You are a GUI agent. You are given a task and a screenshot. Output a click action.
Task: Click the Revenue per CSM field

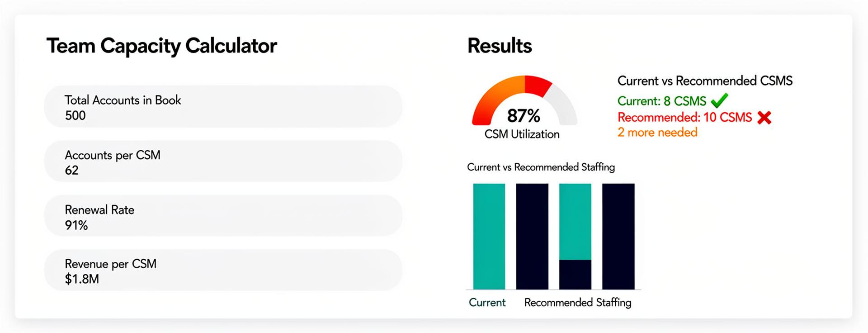pyautogui.click(x=223, y=270)
